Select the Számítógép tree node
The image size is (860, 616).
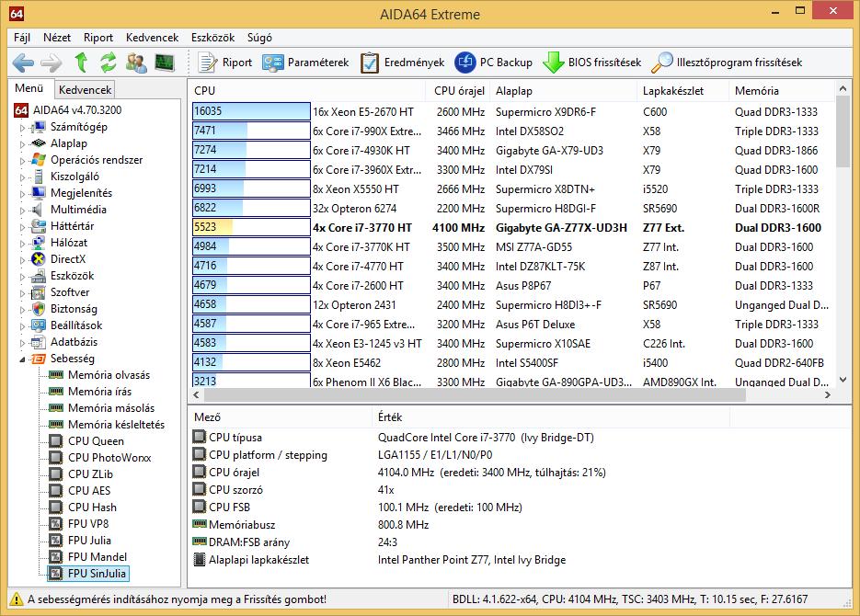point(79,127)
